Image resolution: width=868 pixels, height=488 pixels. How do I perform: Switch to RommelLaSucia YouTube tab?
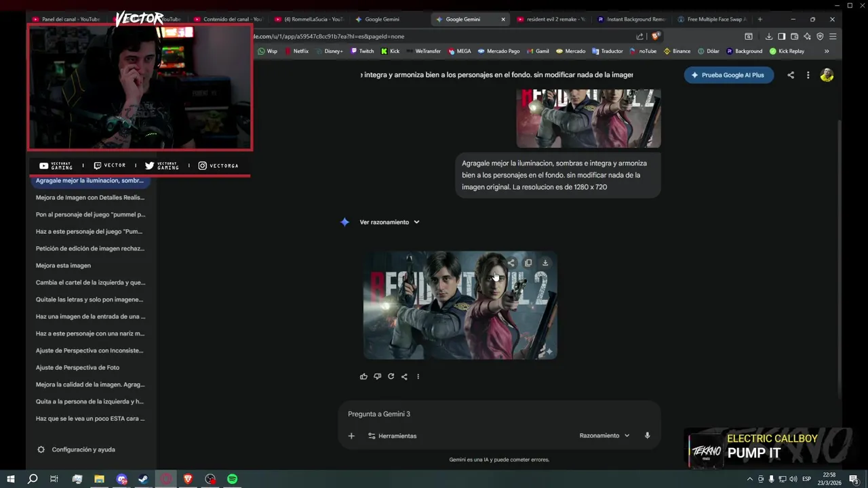click(309, 19)
